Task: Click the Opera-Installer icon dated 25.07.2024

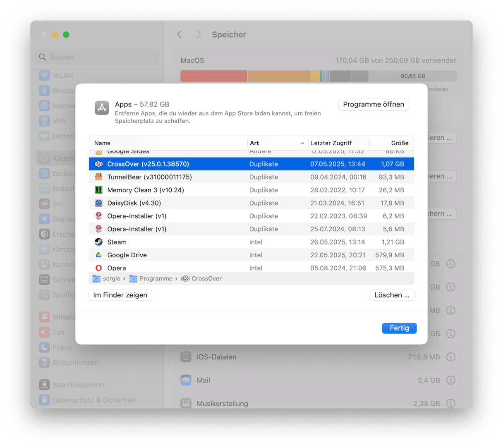Action: point(98,229)
